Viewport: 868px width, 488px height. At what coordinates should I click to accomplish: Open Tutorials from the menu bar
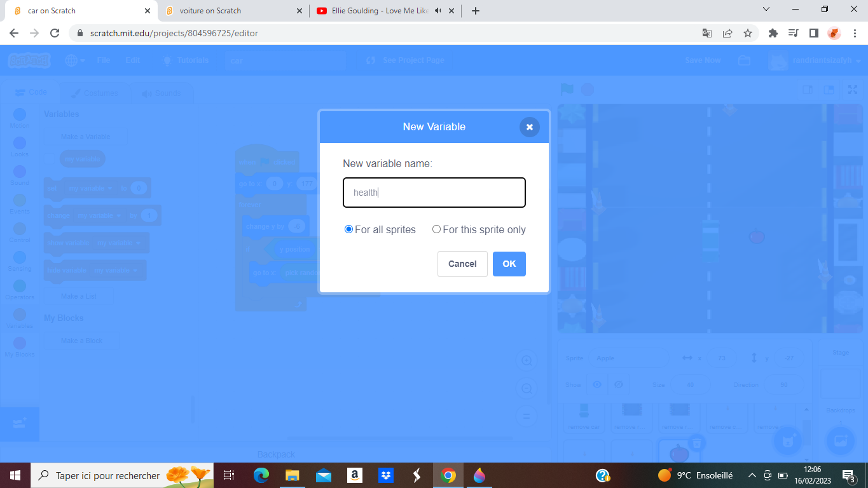click(x=186, y=60)
